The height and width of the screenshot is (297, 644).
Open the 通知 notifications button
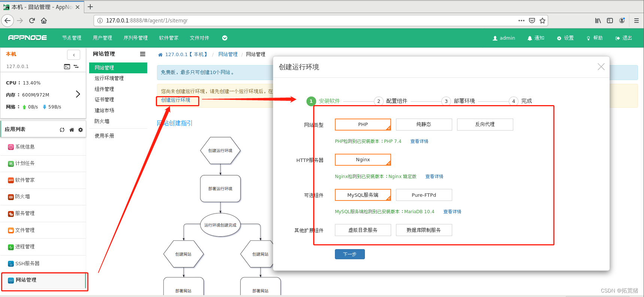536,38
